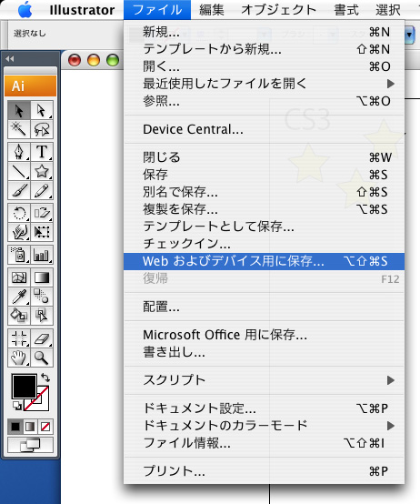Open the Apple menu

tap(25, 10)
